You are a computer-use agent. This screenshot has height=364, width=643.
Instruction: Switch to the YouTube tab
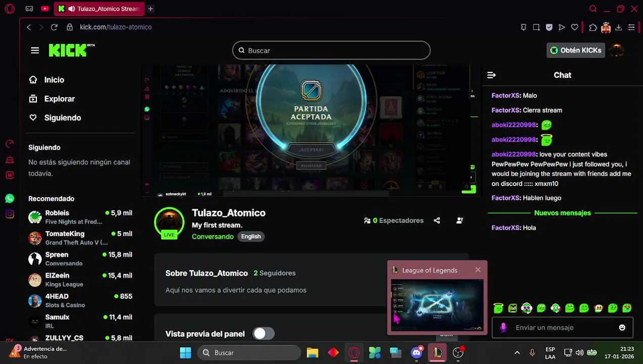tap(45, 9)
